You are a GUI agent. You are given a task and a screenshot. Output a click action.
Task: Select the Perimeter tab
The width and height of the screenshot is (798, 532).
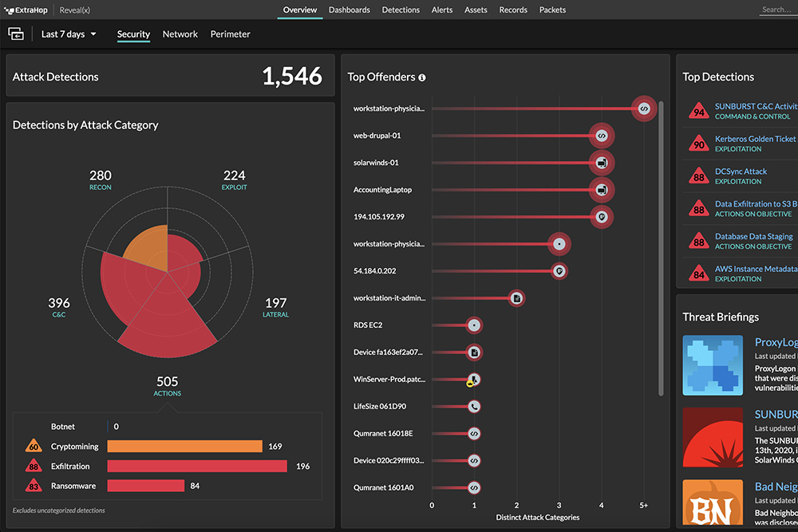coord(230,34)
